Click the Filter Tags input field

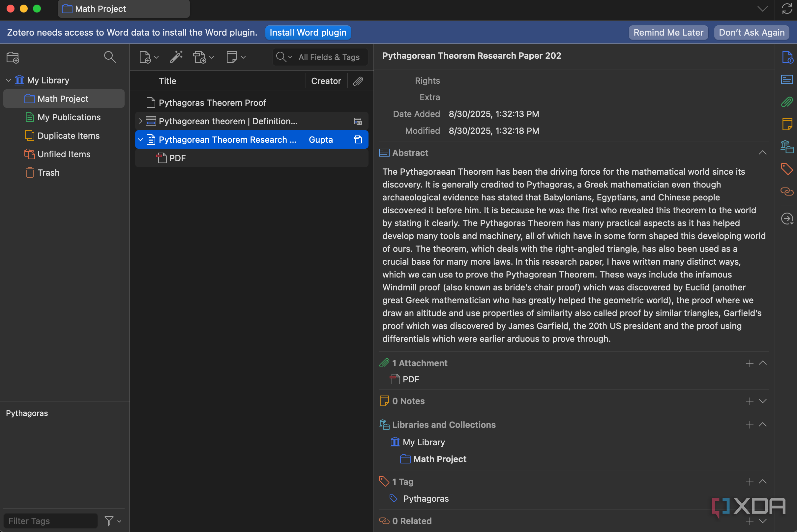pyautogui.click(x=50, y=521)
